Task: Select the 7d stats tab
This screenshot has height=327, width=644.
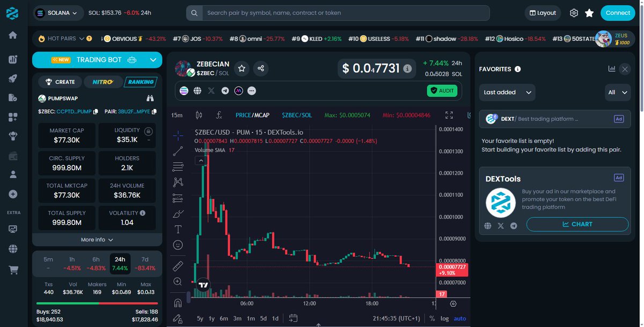Action: point(145,263)
